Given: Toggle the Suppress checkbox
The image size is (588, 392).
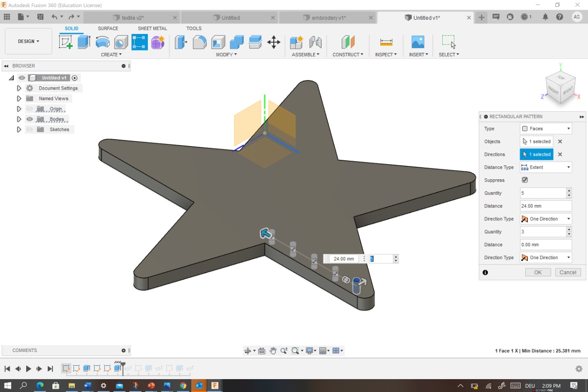Looking at the screenshot, I should (x=525, y=180).
